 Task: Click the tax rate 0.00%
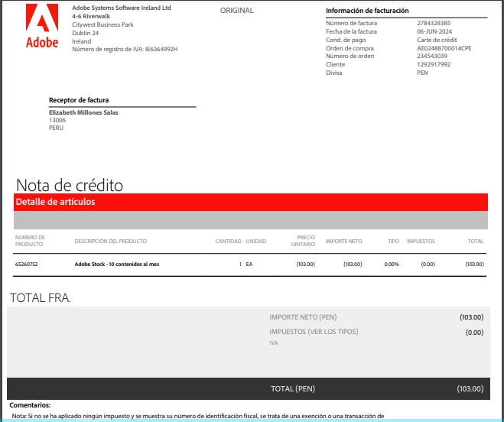(392, 265)
